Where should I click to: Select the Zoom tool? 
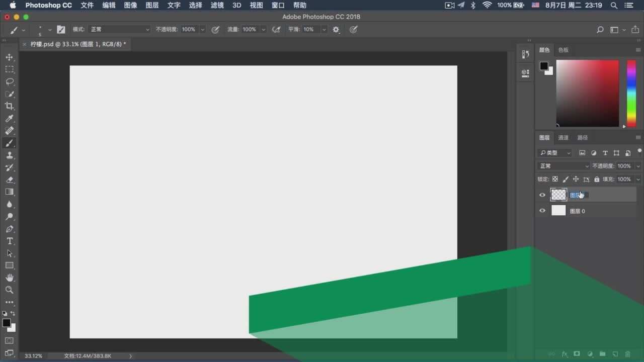[x=10, y=290]
